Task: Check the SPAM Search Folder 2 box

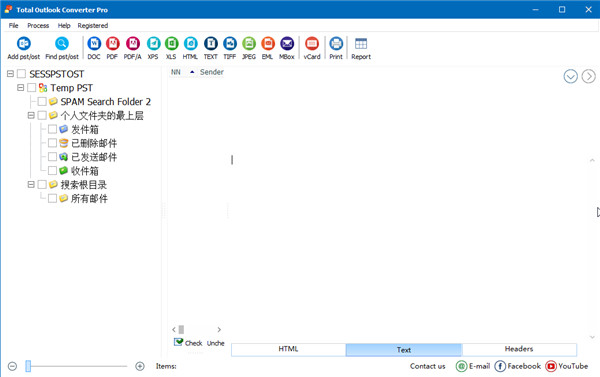Action: point(42,101)
